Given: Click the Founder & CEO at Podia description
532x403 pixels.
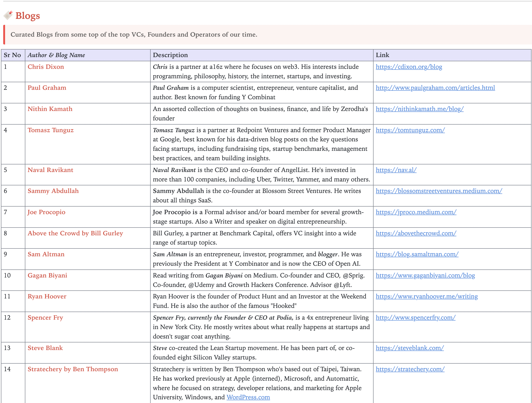Looking at the screenshot, I should click(261, 327).
